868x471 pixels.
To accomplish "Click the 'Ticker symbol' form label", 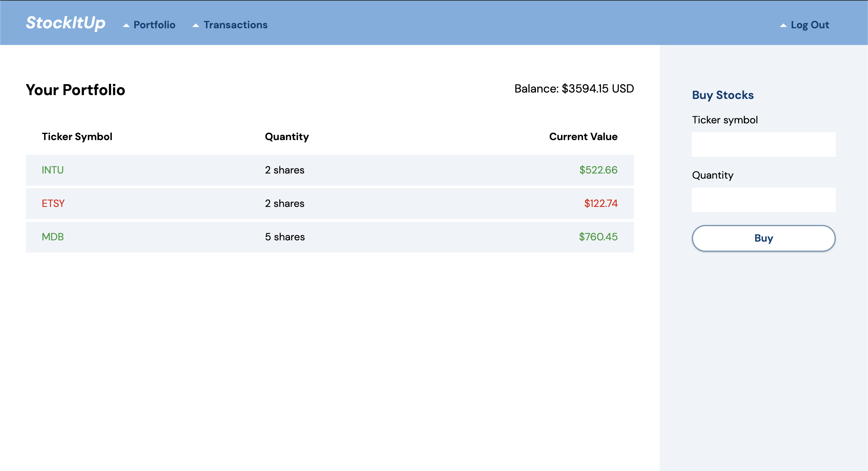I will coord(725,120).
